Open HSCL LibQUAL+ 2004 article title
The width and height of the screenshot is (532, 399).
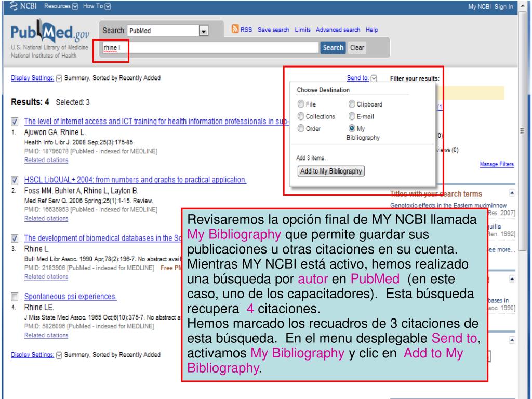tap(135, 180)
